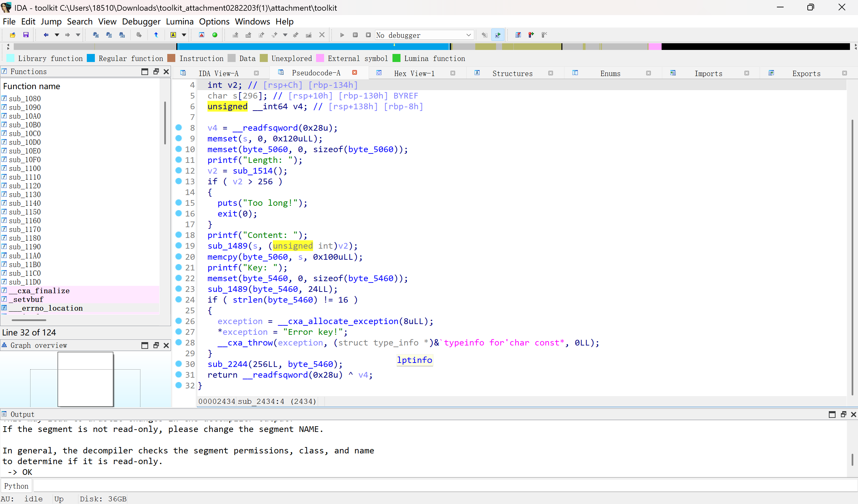This screenshot has height=504, width=858.
Task: Click the red warning triangle icon
Action: pos(201,35)
